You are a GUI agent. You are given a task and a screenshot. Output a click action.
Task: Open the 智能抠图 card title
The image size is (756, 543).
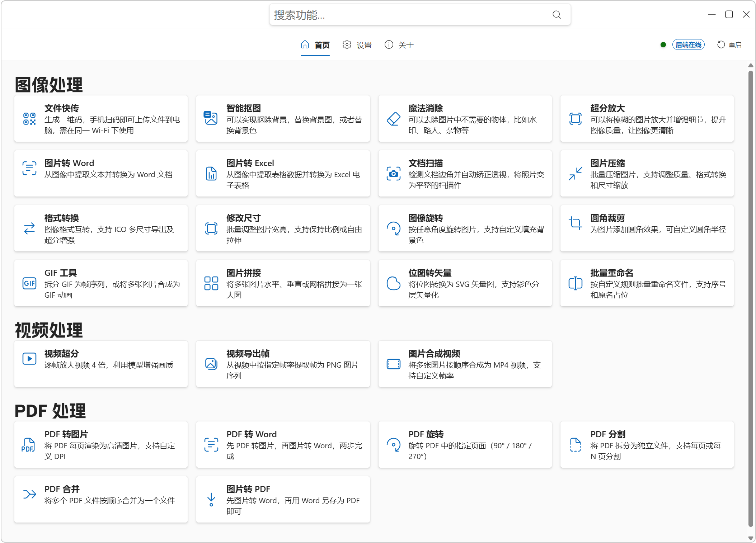pos(244,108)
